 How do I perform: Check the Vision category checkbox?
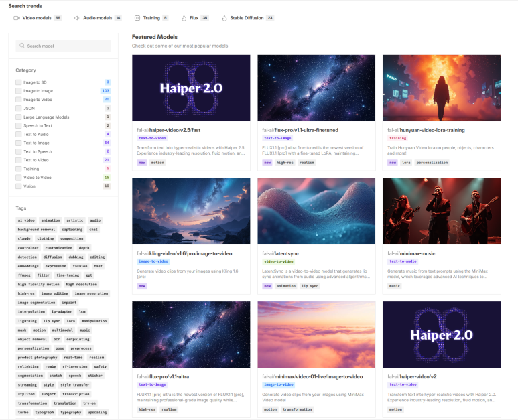pos(19,186)
